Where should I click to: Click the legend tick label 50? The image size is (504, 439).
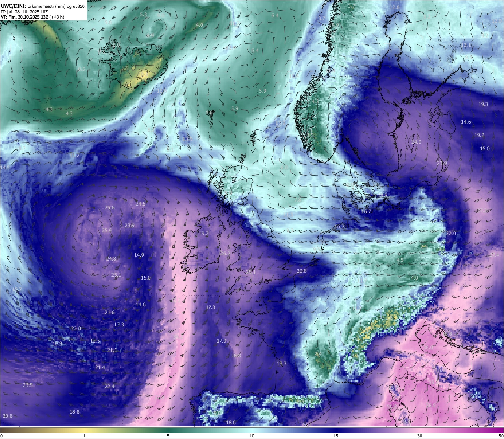[x=501, y=436]
